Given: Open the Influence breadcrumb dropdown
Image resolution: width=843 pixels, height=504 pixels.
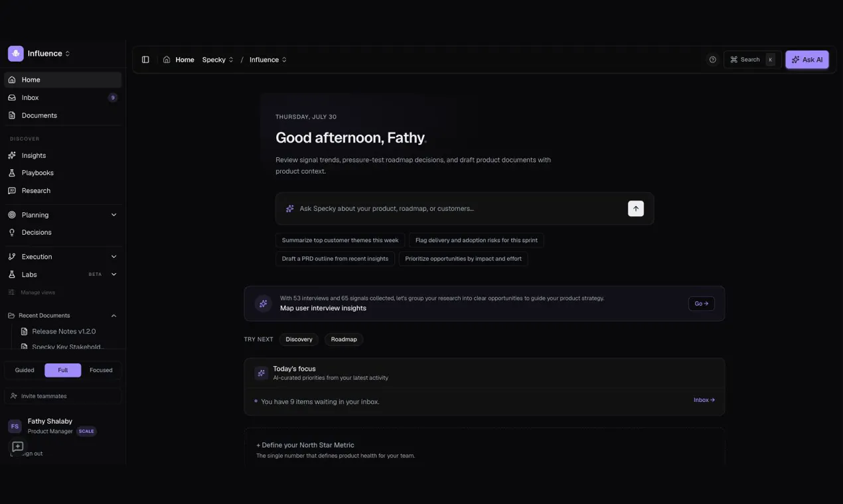Looking at the screenshot, I should pos(268,60).
